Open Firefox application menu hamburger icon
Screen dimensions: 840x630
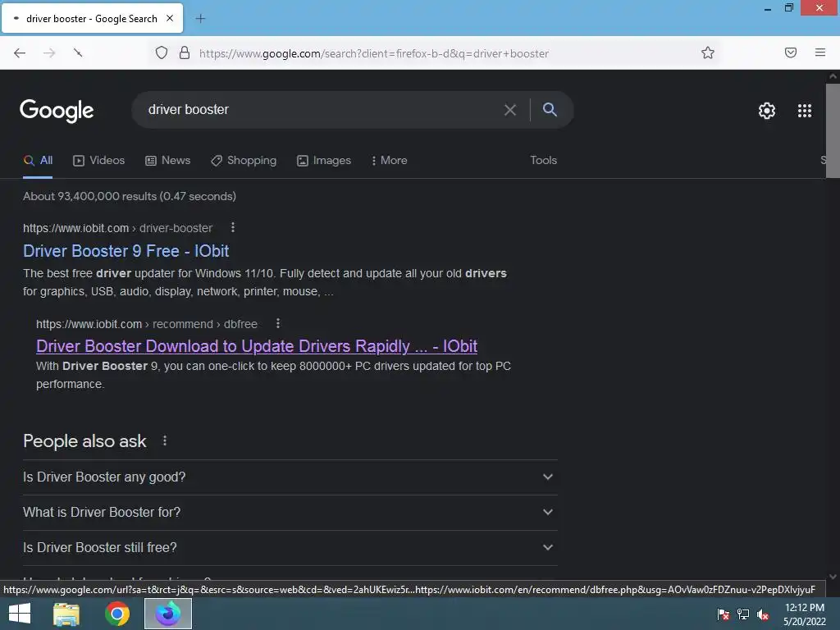pos(819,52)
